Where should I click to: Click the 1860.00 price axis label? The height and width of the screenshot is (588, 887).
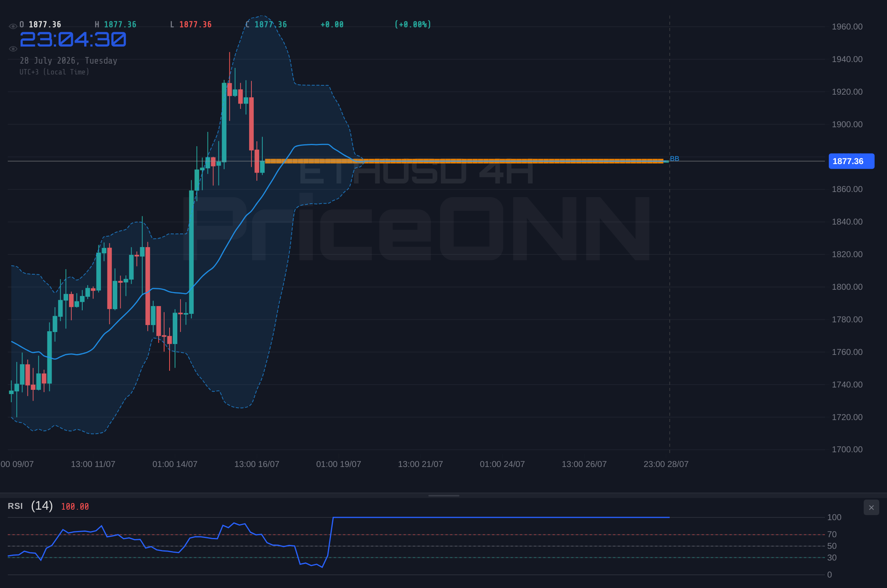click(847, 189)
